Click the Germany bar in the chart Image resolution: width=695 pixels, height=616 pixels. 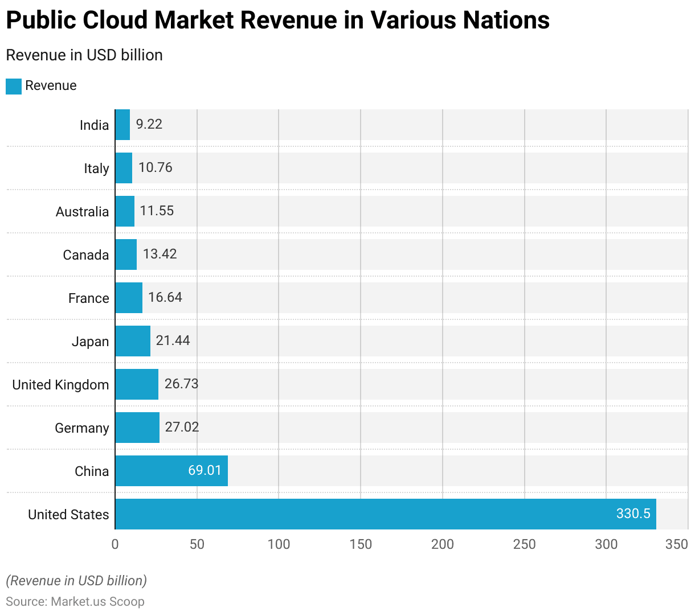coord(137,428)
